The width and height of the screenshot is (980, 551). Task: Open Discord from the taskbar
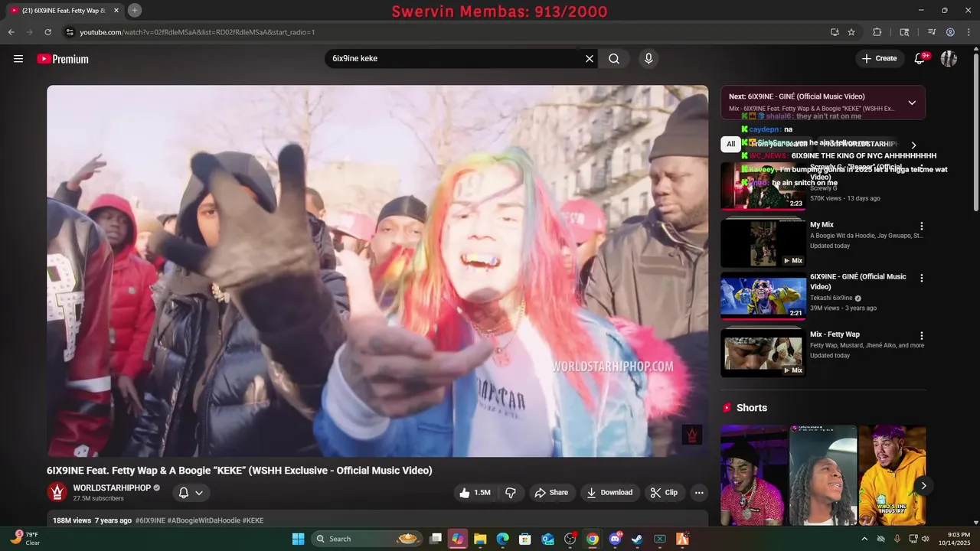(615, 539)
